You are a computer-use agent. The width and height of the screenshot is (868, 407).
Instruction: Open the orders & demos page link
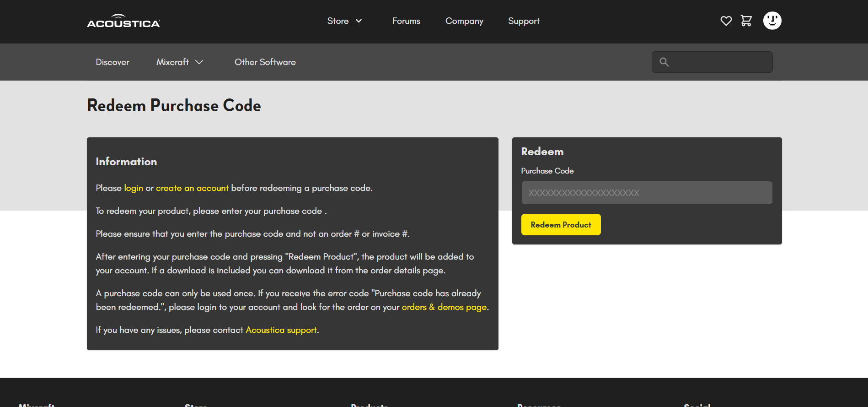444,307
